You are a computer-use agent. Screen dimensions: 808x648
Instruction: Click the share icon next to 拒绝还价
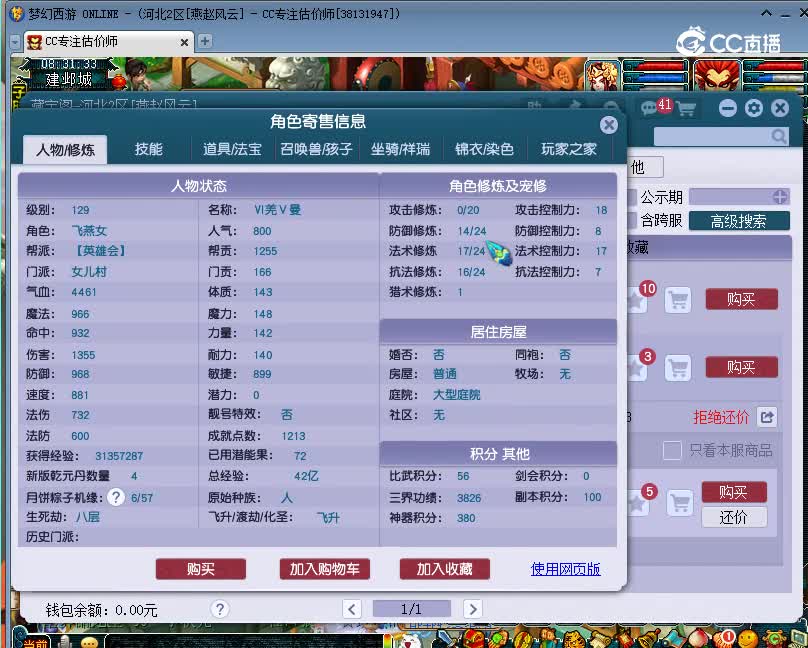tap(767, 417)
